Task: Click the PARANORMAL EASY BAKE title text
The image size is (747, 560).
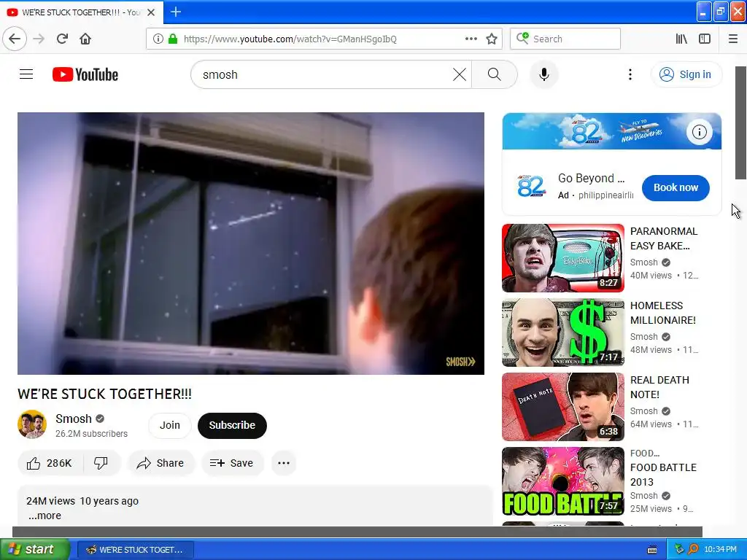Action: click(x=664, y=238)
